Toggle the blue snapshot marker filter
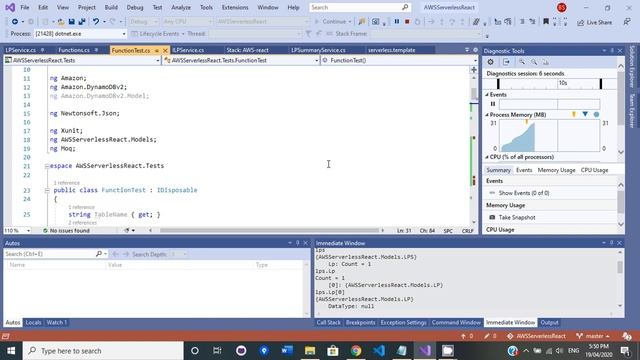This screenshot has width=640, height=360. [x=585, y=115]
